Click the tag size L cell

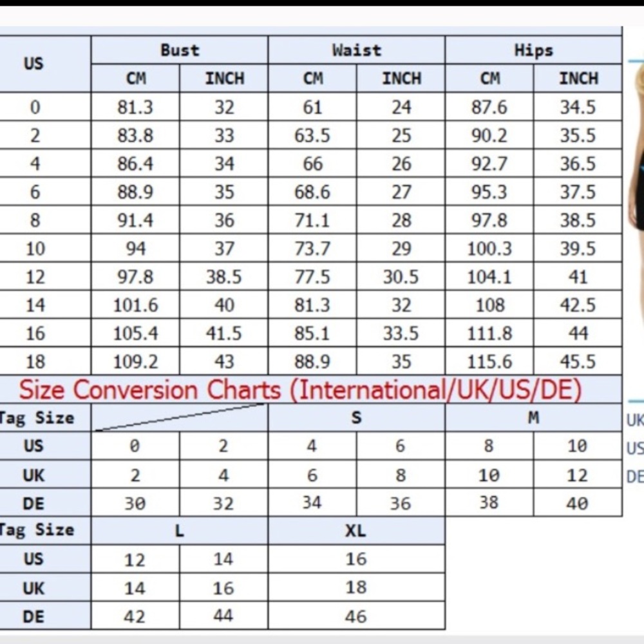click(180, 531)
